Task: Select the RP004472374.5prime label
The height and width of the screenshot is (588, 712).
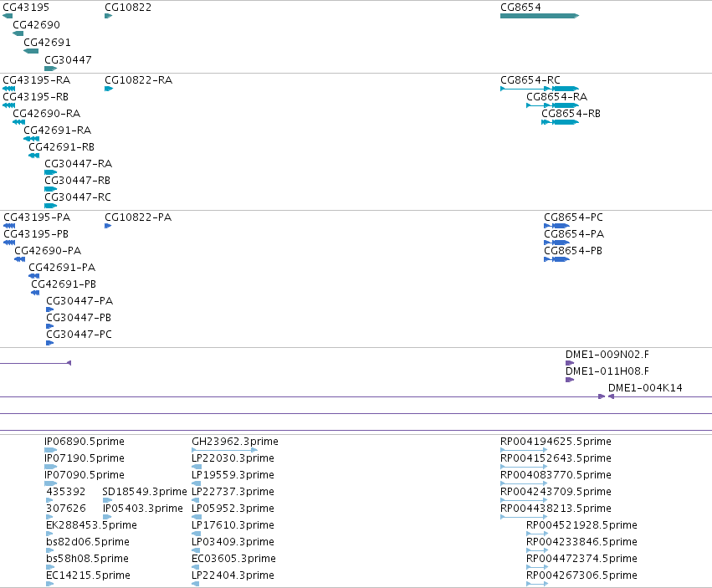Action: point(582,559)
